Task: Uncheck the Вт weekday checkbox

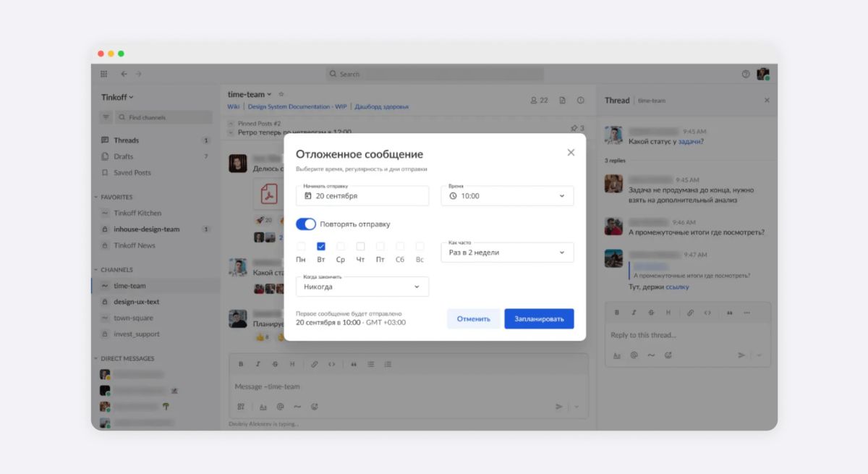Action: (321, 246)
